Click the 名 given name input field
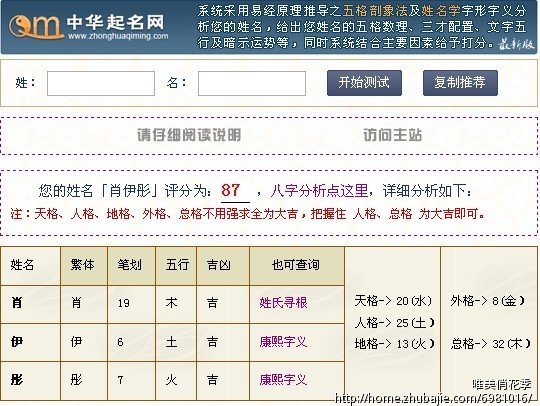The width and height of the screenshot is (540, 406). (252, 83)
